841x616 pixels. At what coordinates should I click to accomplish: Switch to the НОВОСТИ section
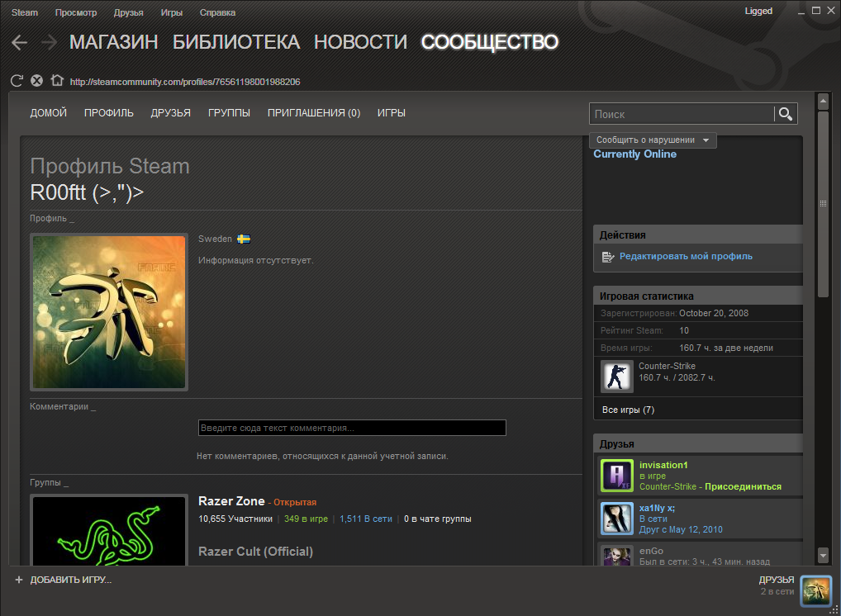tap(360, 42)
